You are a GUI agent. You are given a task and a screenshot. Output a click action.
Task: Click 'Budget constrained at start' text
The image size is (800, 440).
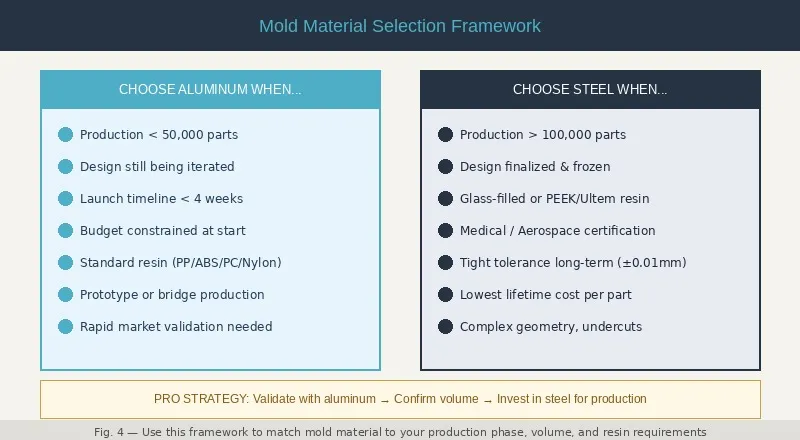(x=163, y=231)
